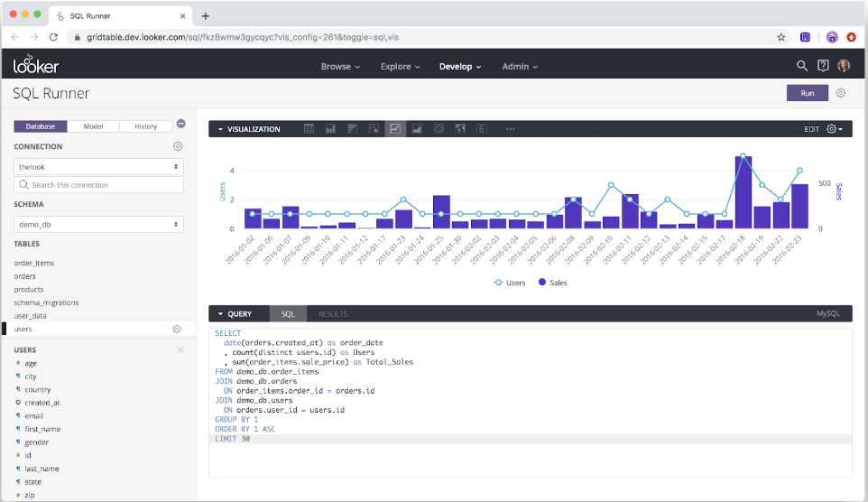Screen dimensions: 868x502
Task: Switch the sidebar to Model view
Action: pos(93,126)
